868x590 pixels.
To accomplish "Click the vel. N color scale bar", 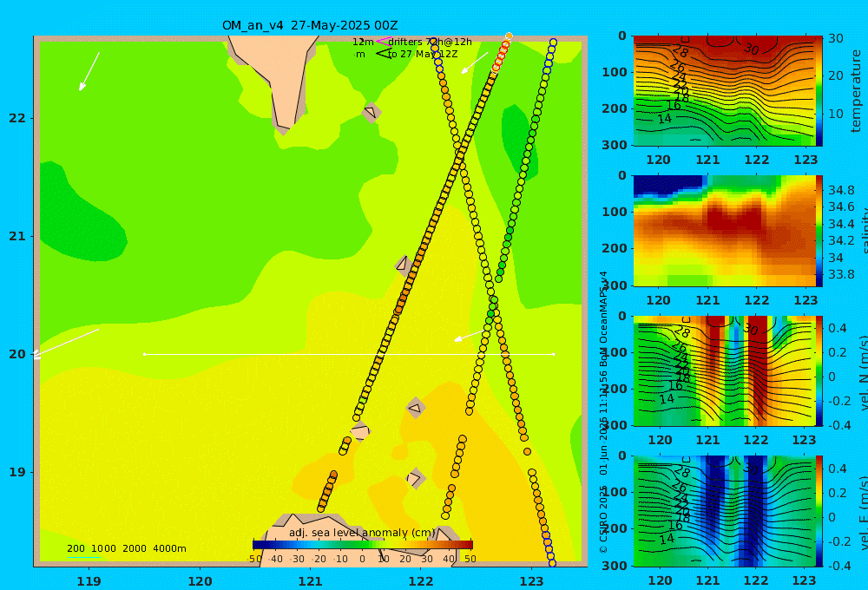I will [x=819, y=370].
